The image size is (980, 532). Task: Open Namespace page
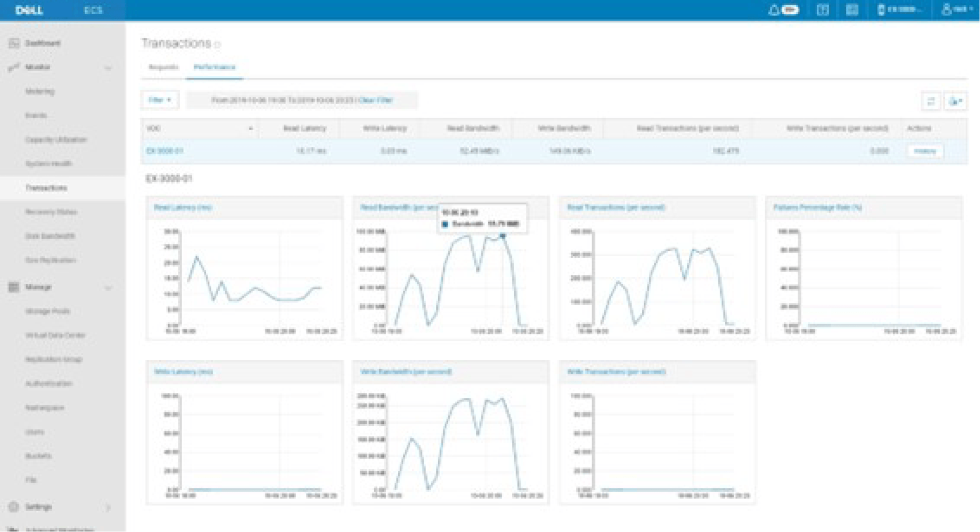click(45, 408)
